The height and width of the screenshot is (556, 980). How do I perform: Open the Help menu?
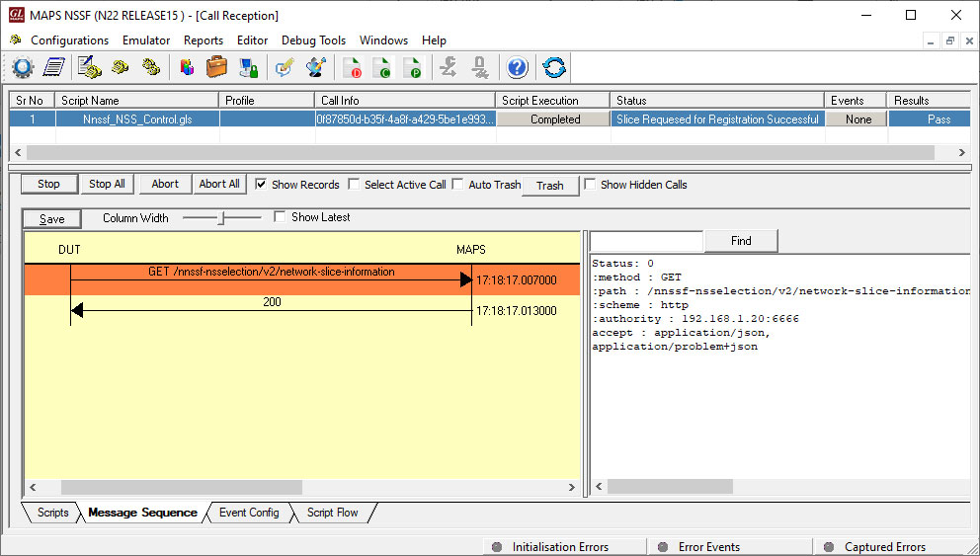(x=434, y=40)
